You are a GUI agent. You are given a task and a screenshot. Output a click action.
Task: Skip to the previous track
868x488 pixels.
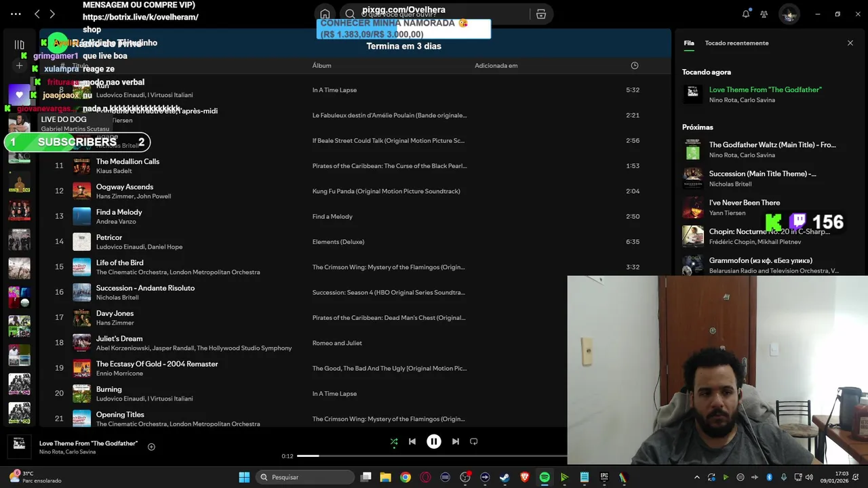click(x=412, y=441)
